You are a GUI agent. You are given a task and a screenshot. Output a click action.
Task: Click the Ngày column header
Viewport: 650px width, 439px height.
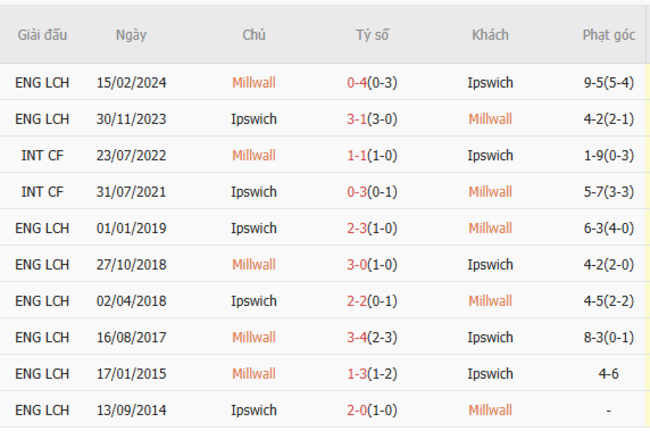(x=131, y=34)
